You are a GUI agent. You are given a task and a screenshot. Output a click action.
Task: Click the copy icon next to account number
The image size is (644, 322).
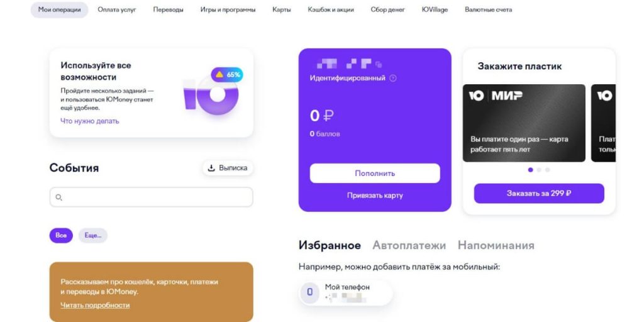pos(379,65)
